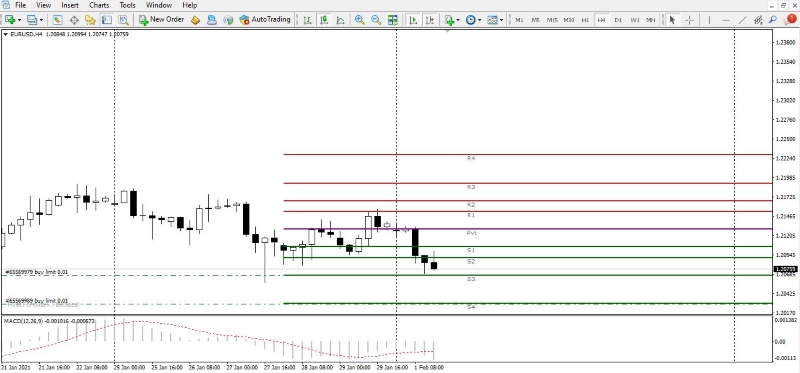Click the New Order button
The height and width of the screenshot is (373, 800).
point(161,20)
